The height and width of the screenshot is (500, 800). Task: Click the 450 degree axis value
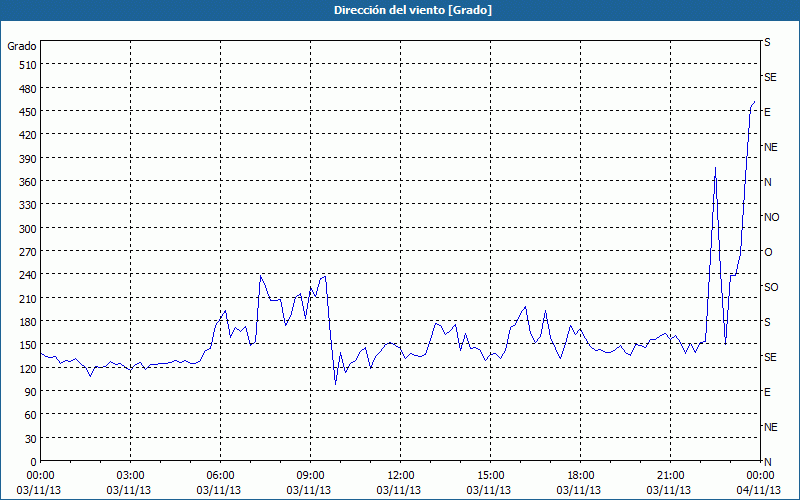[28, 112]
